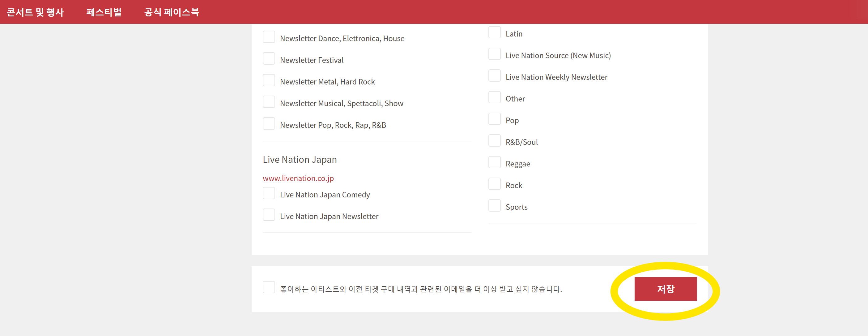868x336 pixels.
Task: Select Newsletter Musical, Spettacoli, Show checkbox
Action: point(269,102)
